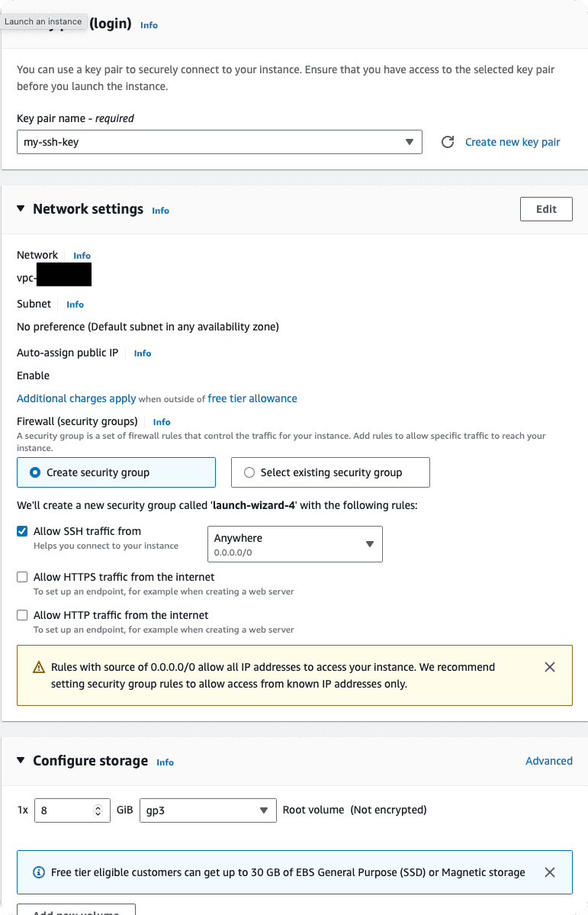Open Info beside Configure storage heading

[x=165, y=762]
